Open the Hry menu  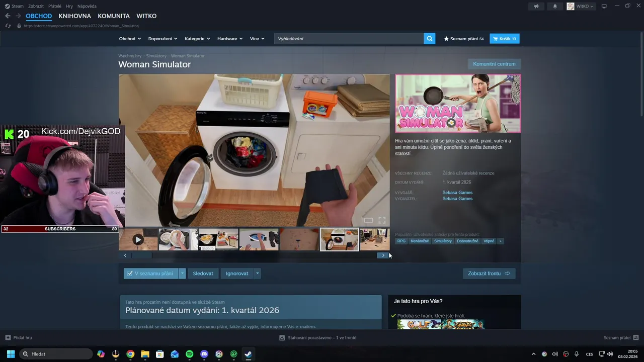pyautogui.click(x=69, y=6)
